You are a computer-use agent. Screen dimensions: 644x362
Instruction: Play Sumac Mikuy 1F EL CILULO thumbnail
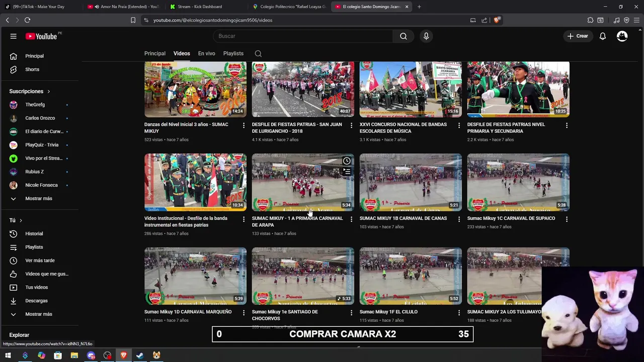pyautogui.click(x=411, y=276)
